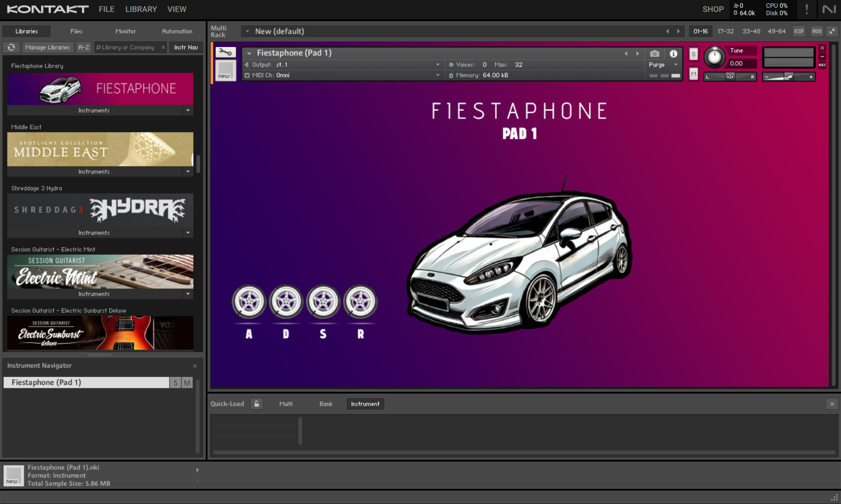Click the Tune knob
Viewport: 841px width, 504px height.
714,57
